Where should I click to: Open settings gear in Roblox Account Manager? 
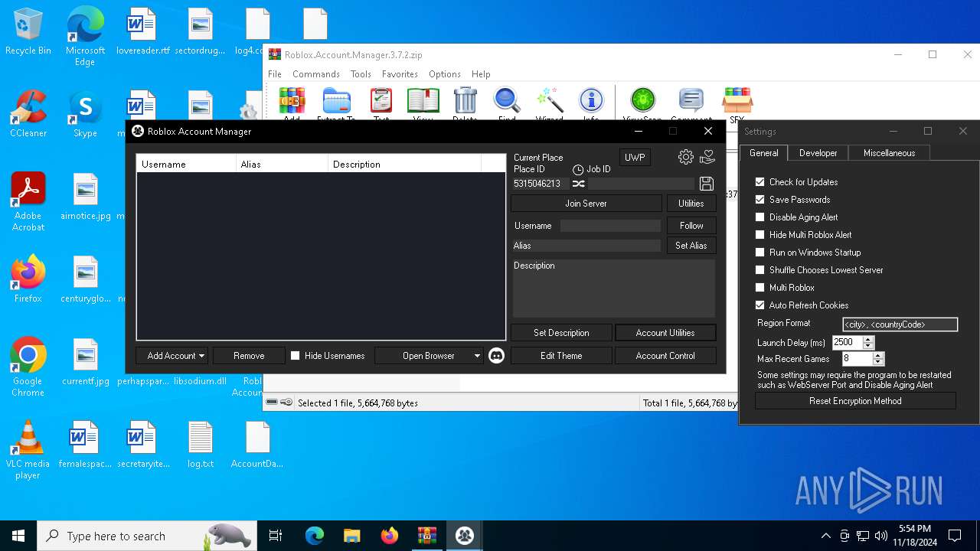pyautogui.click(x=686, y=157)
